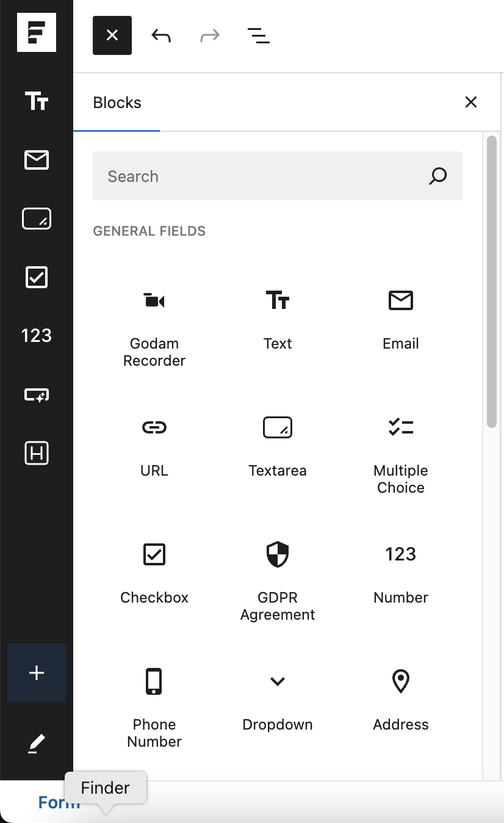
Task: Insert the Godam Recorder block
Action: pos(154,327)
